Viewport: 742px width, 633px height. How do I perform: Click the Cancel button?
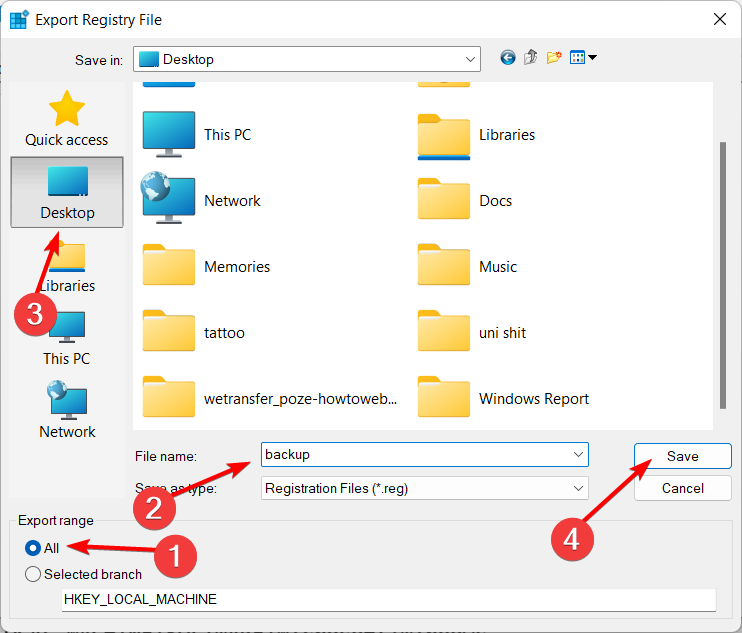pos(682,488)
